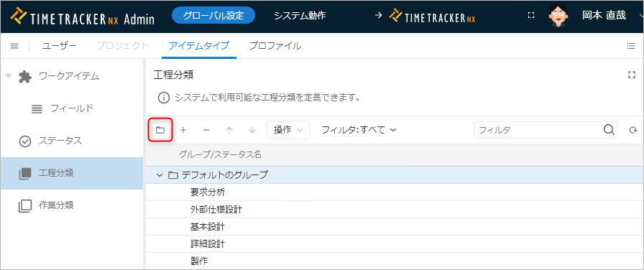Click the add group folder icon

pos(160,130)
